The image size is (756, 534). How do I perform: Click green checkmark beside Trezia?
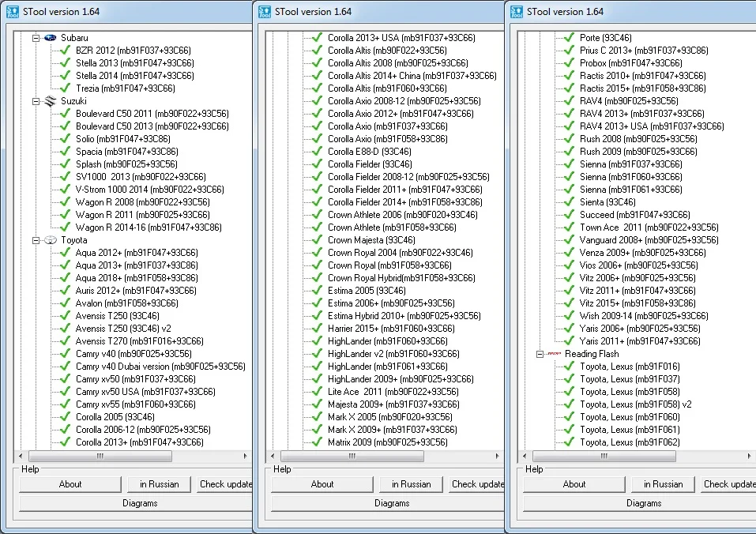(65, 88)
